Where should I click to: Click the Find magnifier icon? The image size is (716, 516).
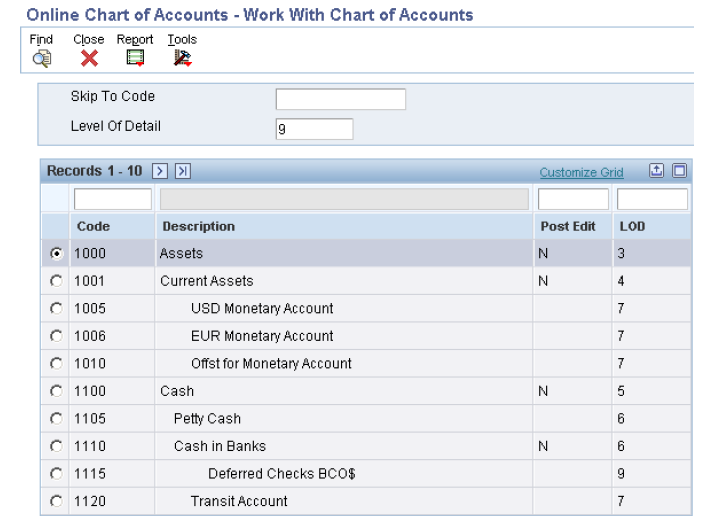point(42,59)
